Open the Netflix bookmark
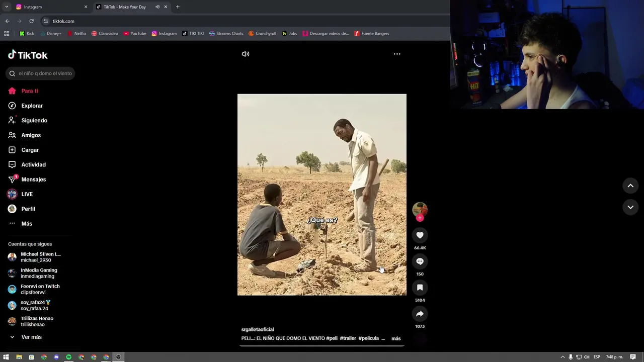This screenshot has width=644, height=362. [77, 34]
